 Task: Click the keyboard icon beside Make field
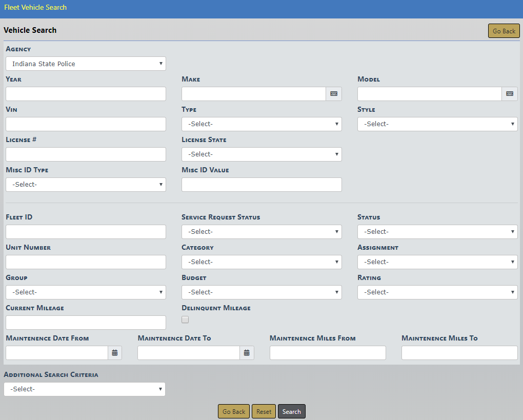334,94
